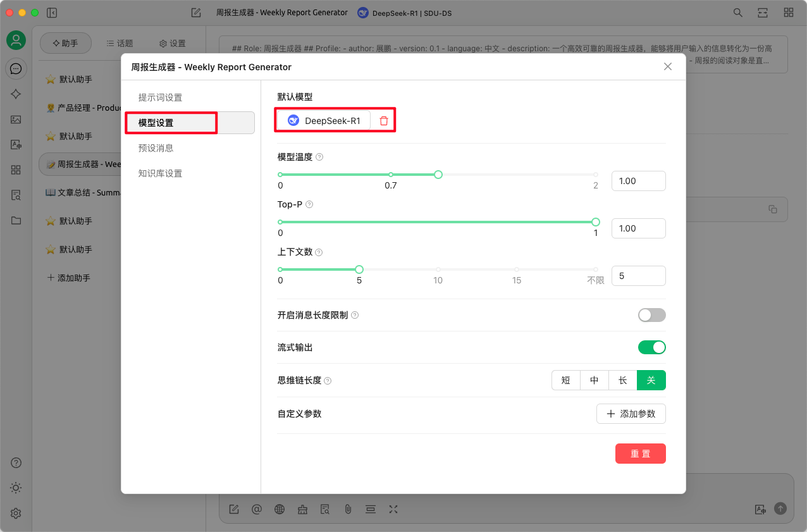Open the help docs question-mark icon in sidebar
This screenshot has height=532, width=807.
tap(16, 462)
